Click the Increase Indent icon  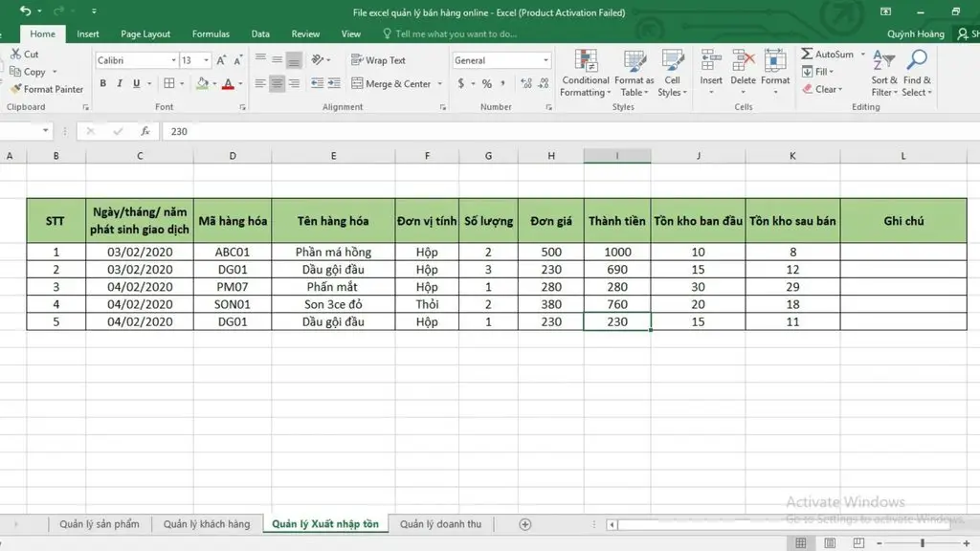(x=334, y=83)
